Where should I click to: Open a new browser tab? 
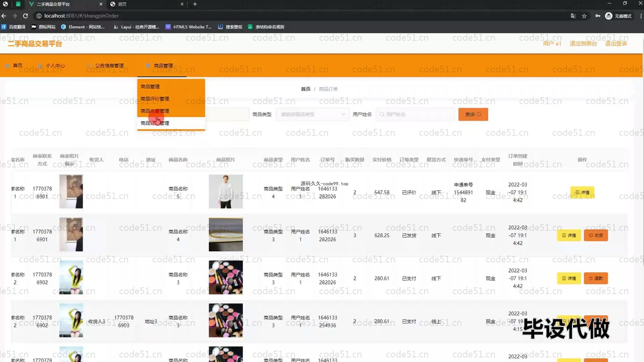click(x=195, y=4)
